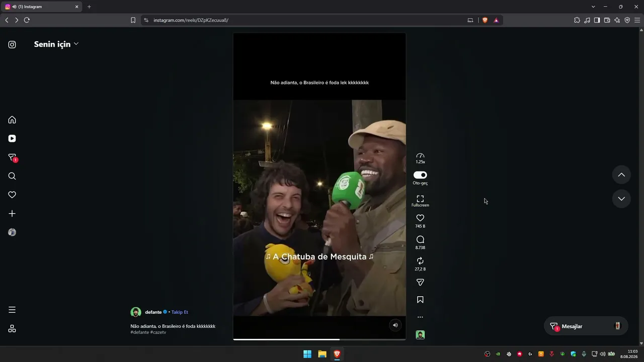The width and height of the screenshot is (644, 362).
Task: Open direct messages icon in sidebar
Action: [x=13, y=157]
